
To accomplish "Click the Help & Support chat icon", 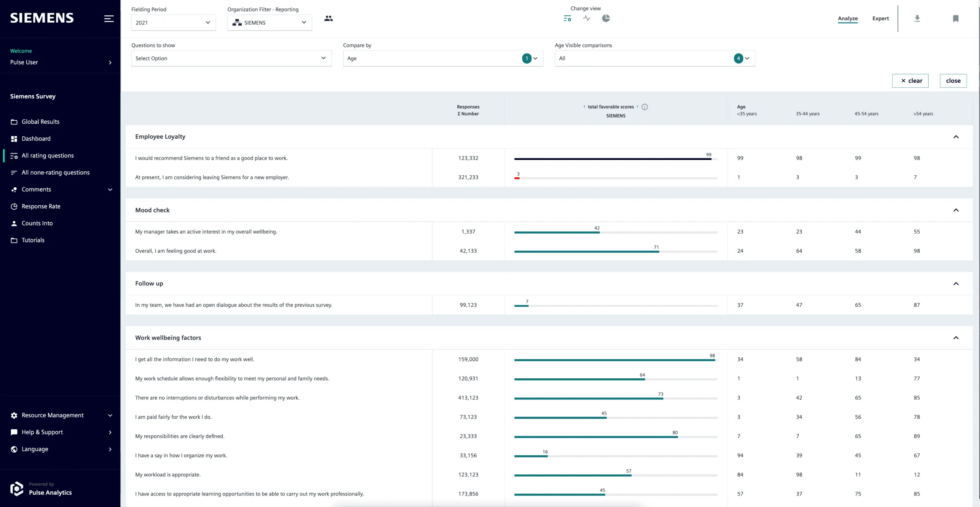I will coord(14,432).
